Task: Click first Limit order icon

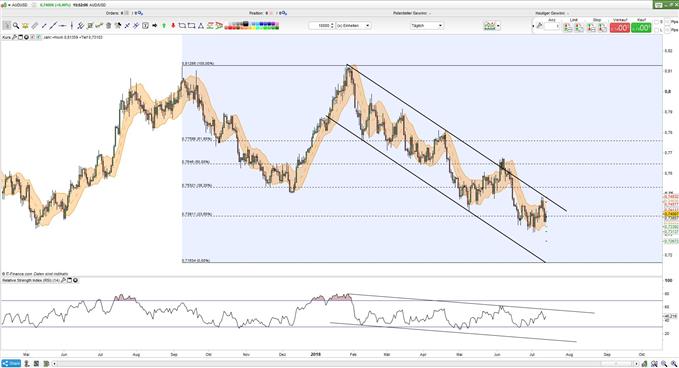Action: (568, 28)
